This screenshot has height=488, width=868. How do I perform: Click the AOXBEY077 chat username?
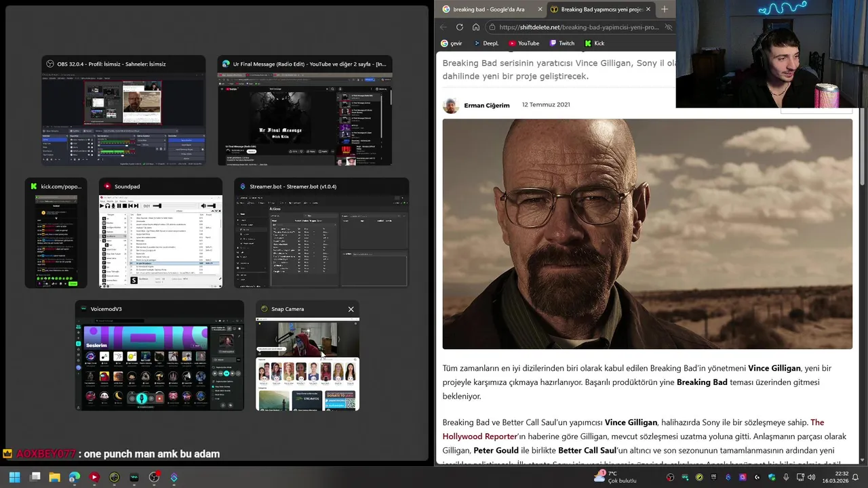[x=45, y=454]
